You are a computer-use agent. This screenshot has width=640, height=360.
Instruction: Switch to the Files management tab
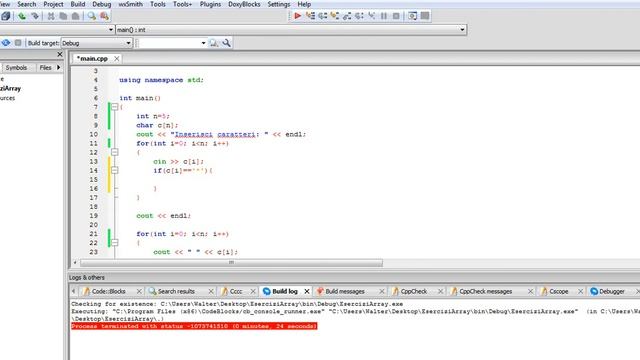click(45, 67)
